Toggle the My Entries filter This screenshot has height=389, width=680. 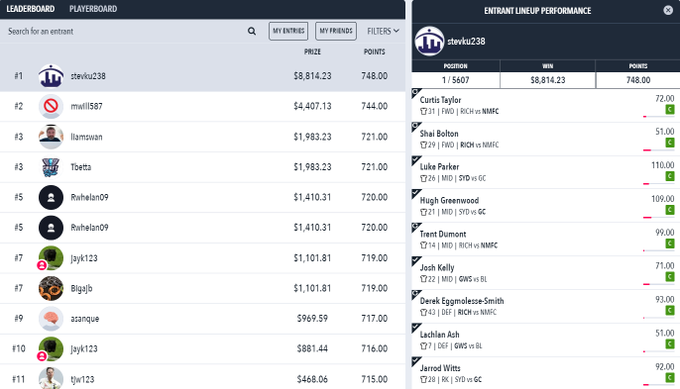288,31
